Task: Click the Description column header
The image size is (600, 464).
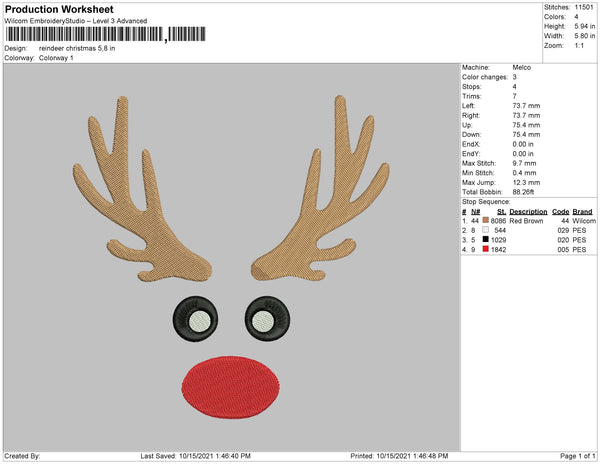Action: click(x=528, y=212)
